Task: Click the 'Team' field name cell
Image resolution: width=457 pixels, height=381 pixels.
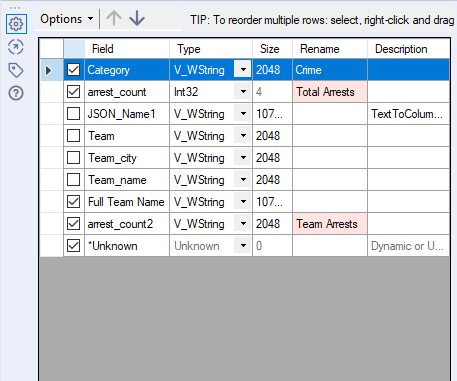Action: [127, 136]
